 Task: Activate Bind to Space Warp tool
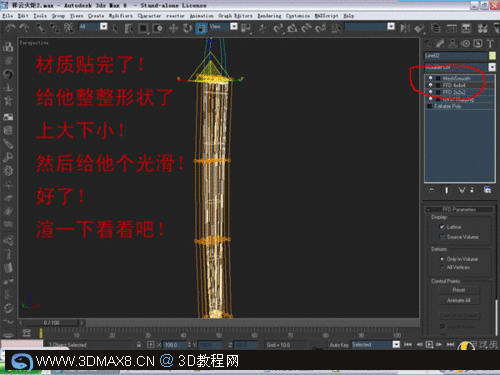[69, 28]
